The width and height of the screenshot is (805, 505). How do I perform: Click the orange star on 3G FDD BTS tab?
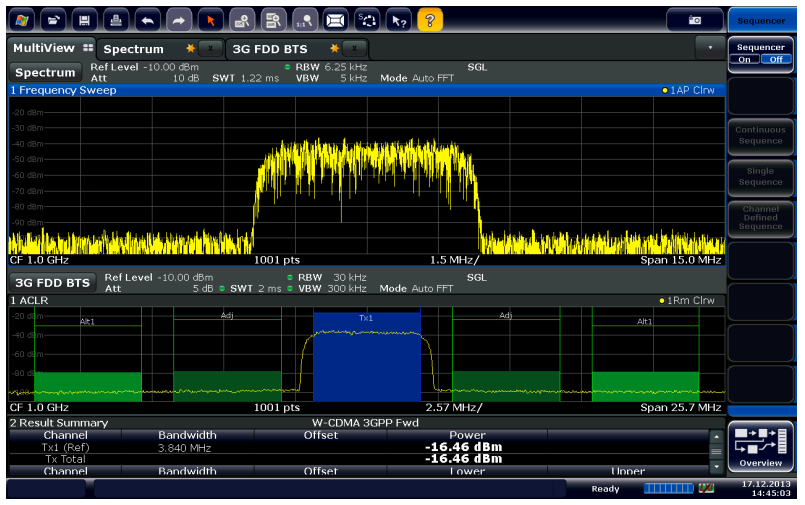335,48
